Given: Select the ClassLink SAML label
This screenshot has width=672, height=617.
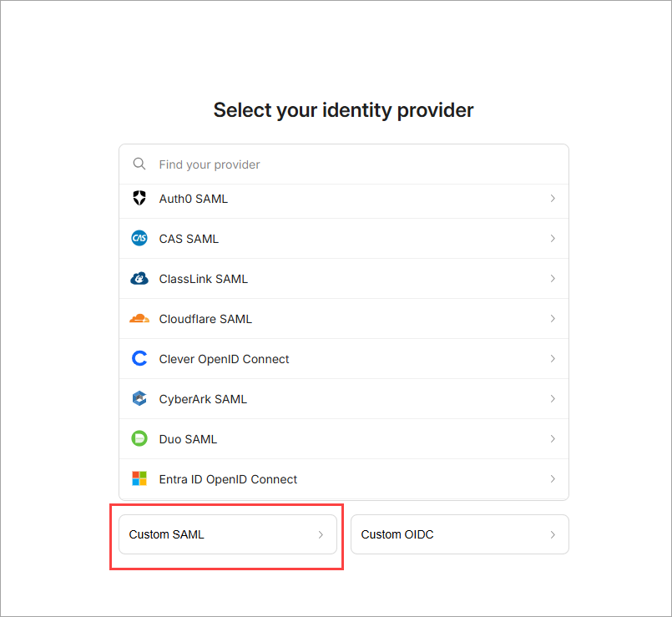Looking at the screenshot, I should click(x=203, y=279).
